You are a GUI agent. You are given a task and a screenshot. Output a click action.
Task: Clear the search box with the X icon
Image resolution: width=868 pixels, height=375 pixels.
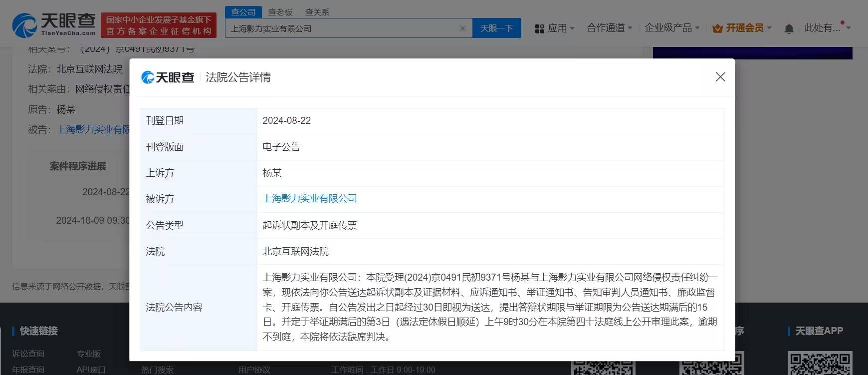tap(462, 28)
